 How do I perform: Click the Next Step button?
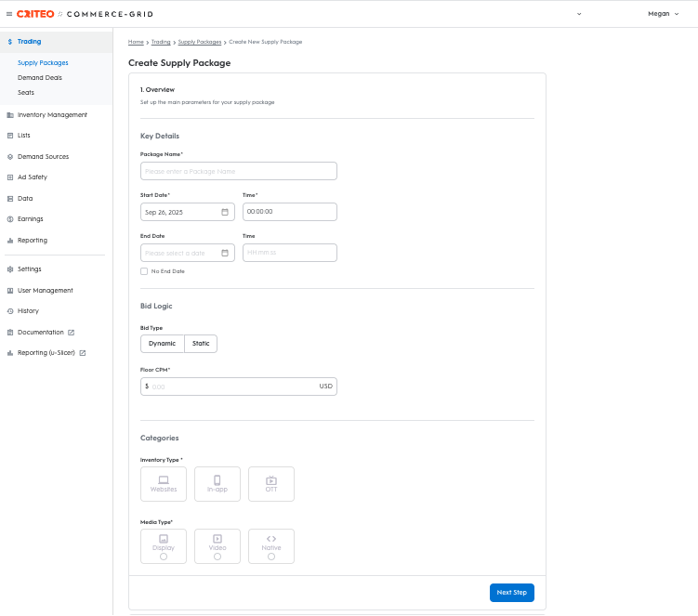pos(511,592)
